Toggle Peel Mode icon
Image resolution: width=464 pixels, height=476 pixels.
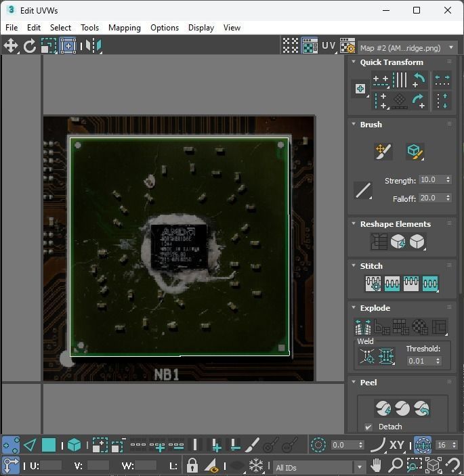tap(402, 408)
